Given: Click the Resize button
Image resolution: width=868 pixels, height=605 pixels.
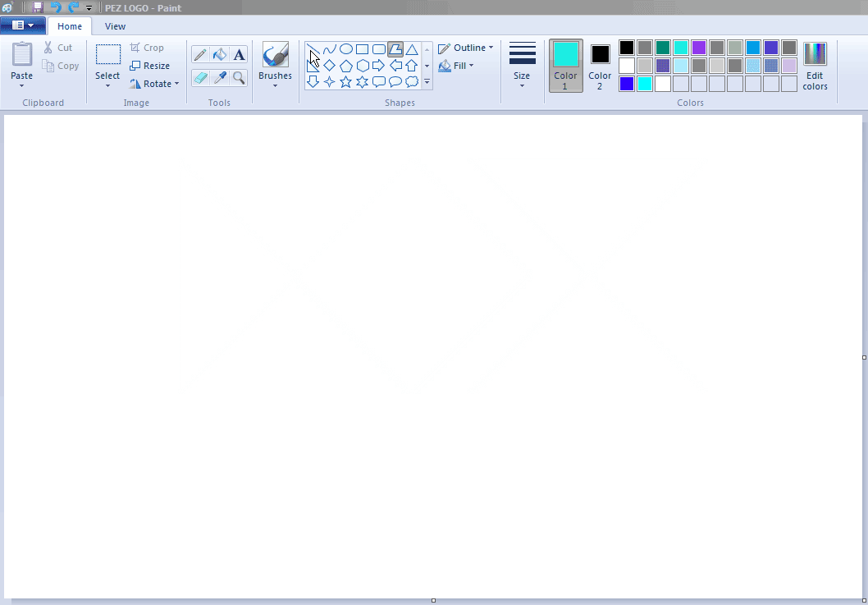Looking at the screenshot, I should pos(150,66).
